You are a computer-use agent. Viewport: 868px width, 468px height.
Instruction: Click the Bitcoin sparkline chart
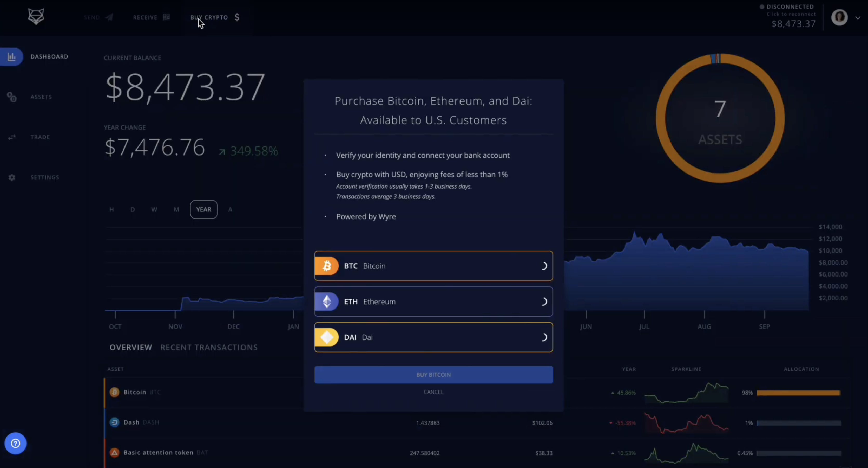click(686, 393)
